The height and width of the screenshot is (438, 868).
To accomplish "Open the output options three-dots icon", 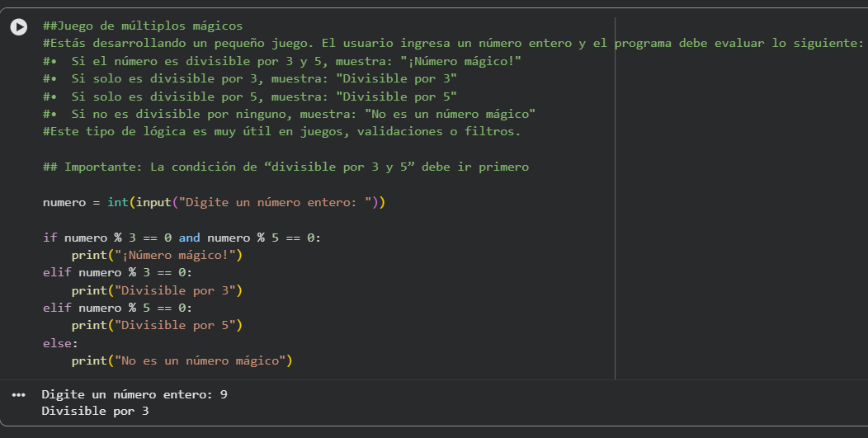I will [x=19, y=395].
